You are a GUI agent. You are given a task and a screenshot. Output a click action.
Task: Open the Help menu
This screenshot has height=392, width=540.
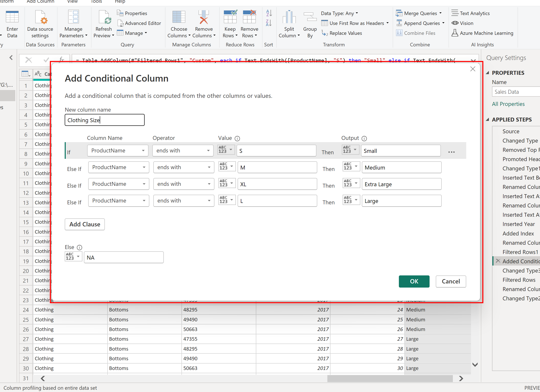tap(120, 2)
